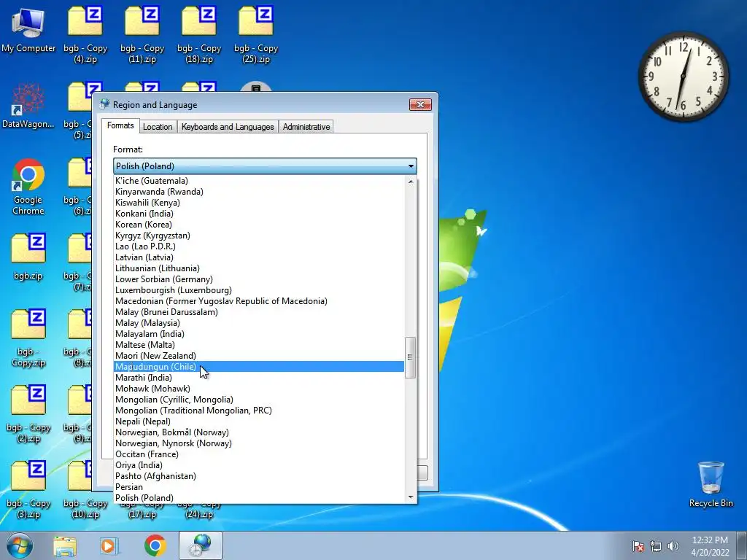Select bgb - Copy (11).zip file icon
This screenshot has height=560, width=747.
click(x=142, y=34)
